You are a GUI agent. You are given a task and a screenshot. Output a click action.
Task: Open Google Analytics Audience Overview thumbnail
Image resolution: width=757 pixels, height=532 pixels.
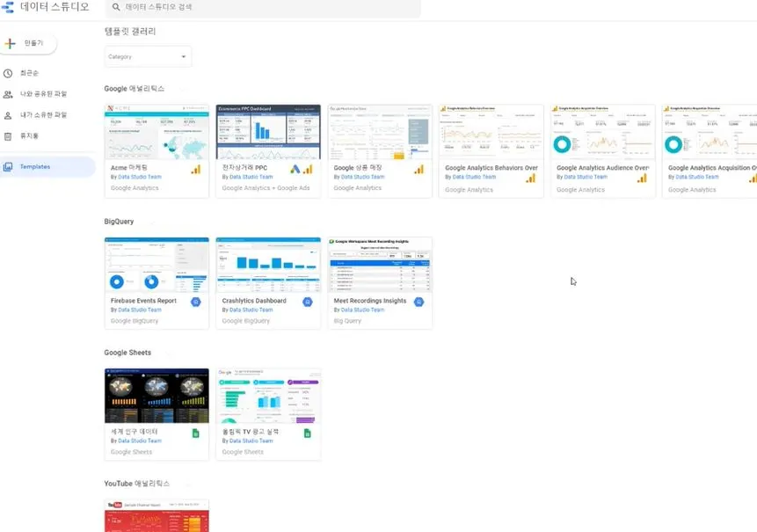click(603, 132)
